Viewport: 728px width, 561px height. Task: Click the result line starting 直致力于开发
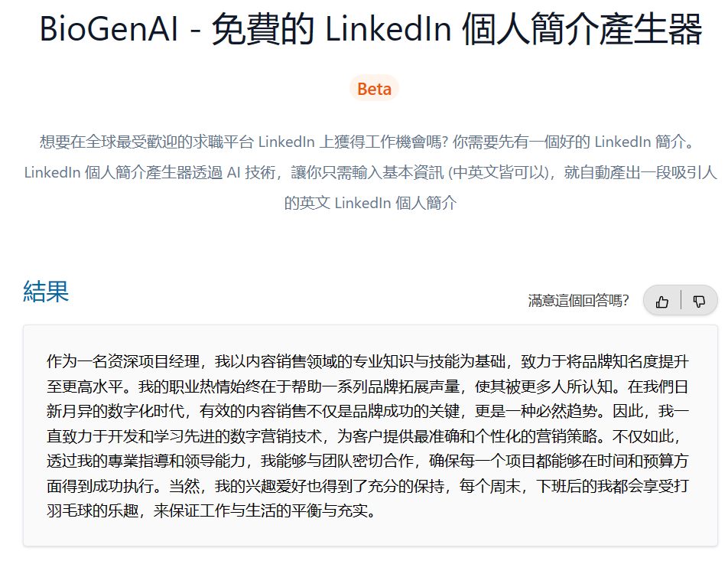pyautogui.click(x=363, y=436)
